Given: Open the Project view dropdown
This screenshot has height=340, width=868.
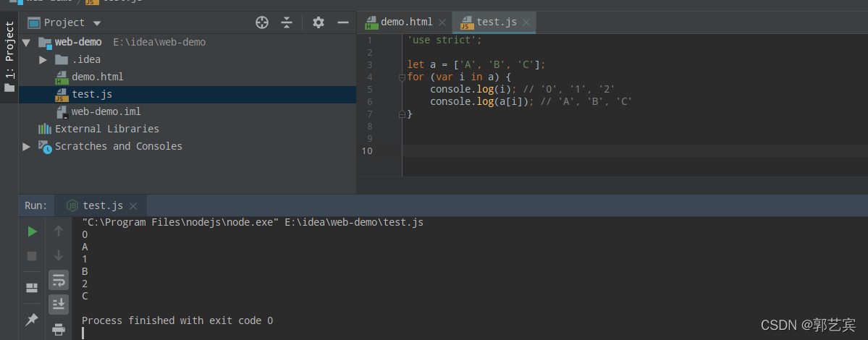Looking at the screenshot, I should pyautogui.click(x=97, y=23).
